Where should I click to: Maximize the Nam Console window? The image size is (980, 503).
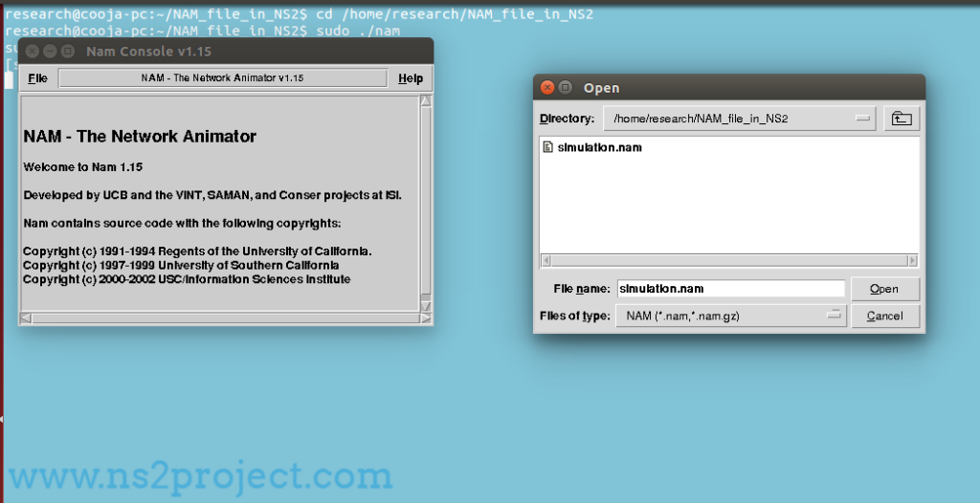[x=68, y=52]
